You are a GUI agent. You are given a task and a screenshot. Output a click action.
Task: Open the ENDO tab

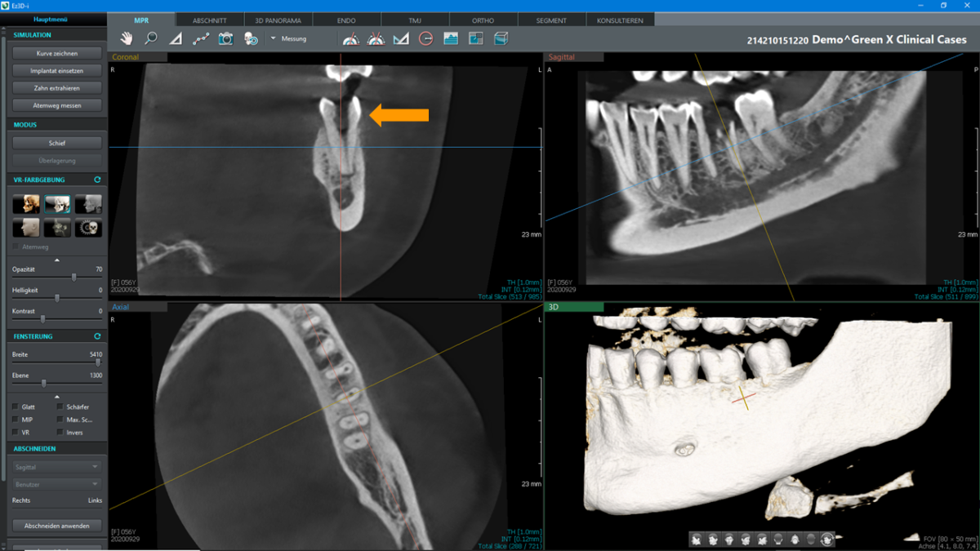[x=346, y=20]
